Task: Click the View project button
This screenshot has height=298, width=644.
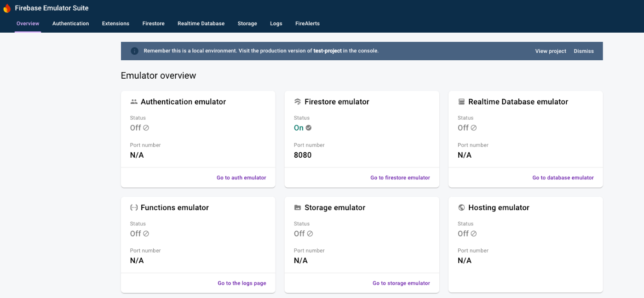Action: (551, 51)
